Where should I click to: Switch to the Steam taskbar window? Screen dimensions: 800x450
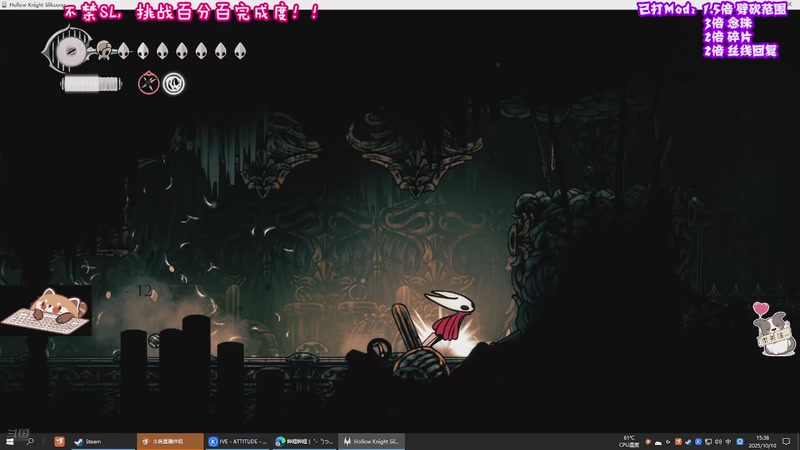click(x=102, y=441)
